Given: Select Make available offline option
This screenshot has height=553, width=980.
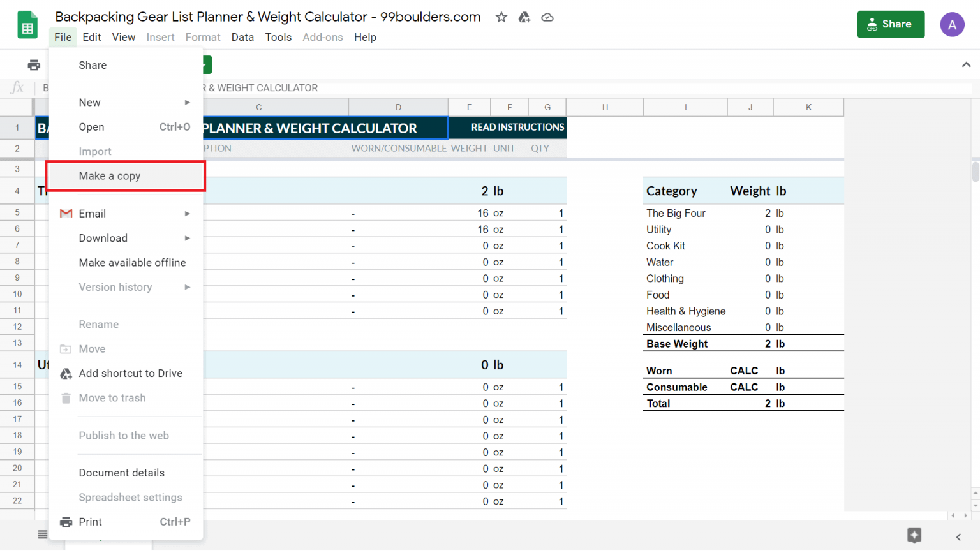Looking at the screenshot, I should pyautogui.click(x=132, y=263).
